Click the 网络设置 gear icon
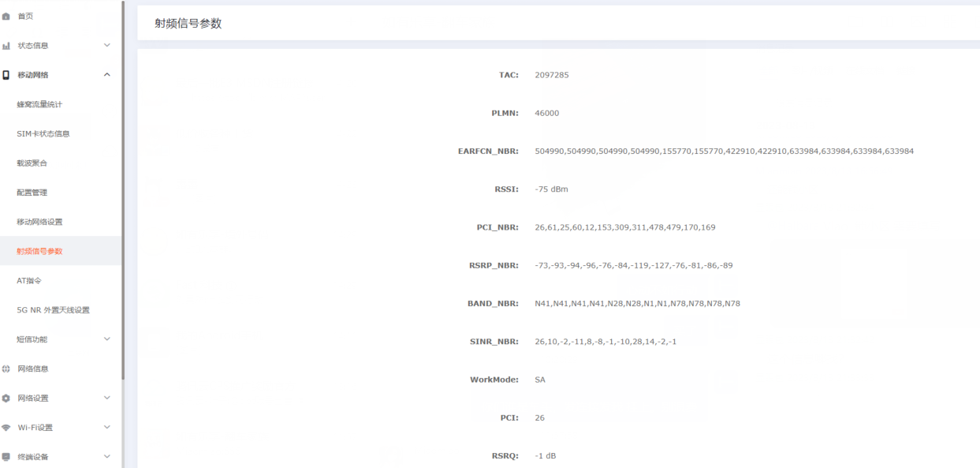The image size is (980, 468). [x=6, y=399]
